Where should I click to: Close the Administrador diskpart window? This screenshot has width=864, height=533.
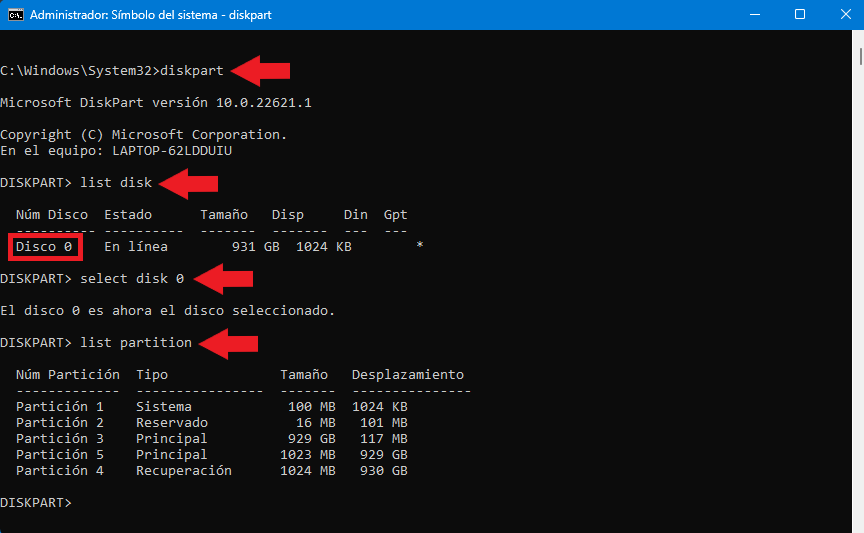(x=846, y=15)
